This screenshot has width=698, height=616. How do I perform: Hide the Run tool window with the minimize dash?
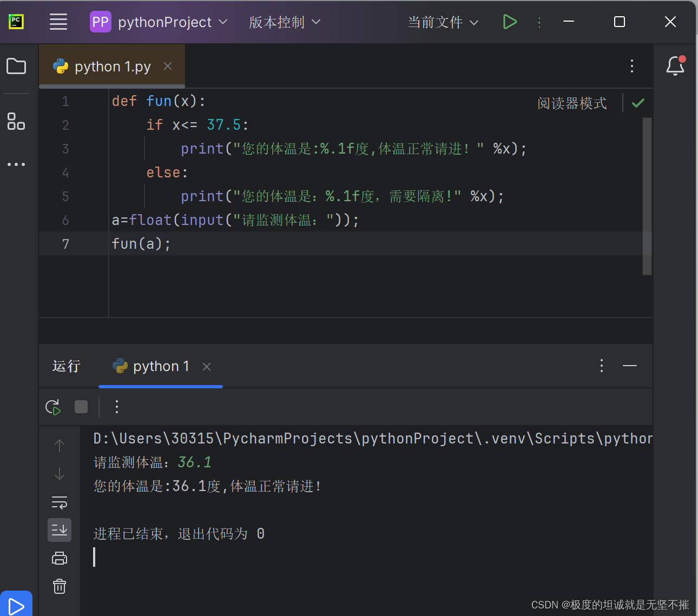(x=630, y=366)
